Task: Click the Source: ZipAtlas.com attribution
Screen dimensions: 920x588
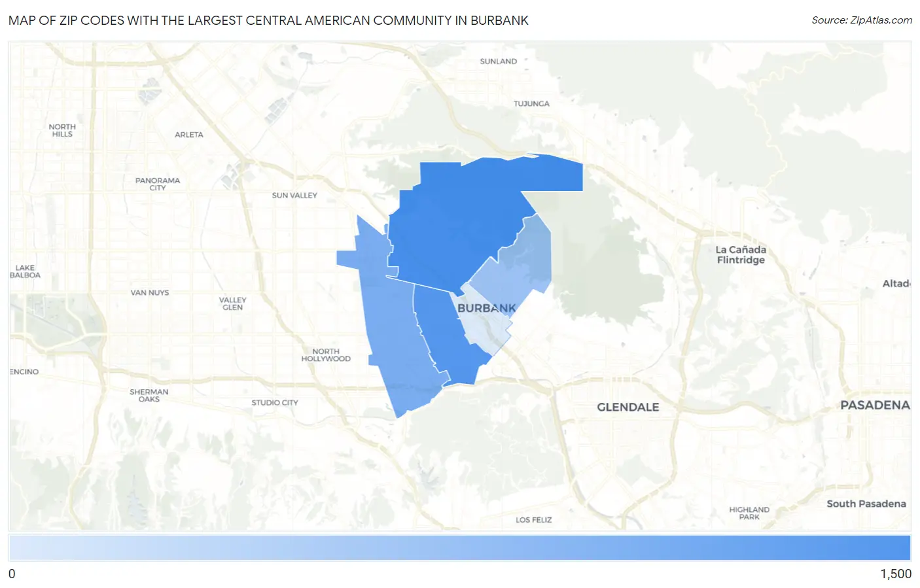Action: [x=862, y=20]
